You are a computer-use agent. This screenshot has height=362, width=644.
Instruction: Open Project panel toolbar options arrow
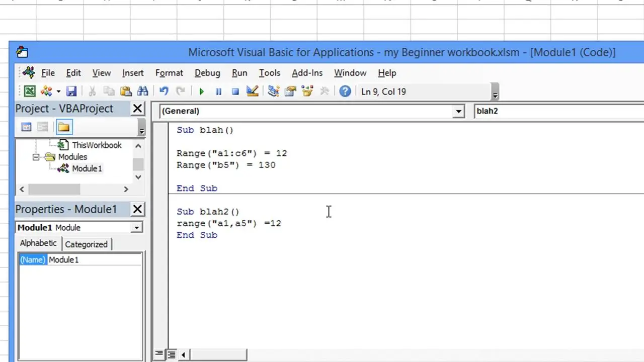click(141, 128)
